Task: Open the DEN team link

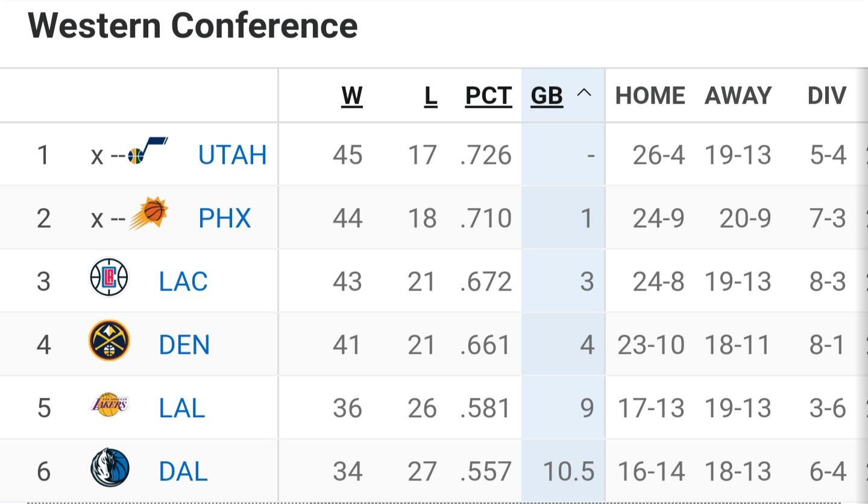Action: 184,345
